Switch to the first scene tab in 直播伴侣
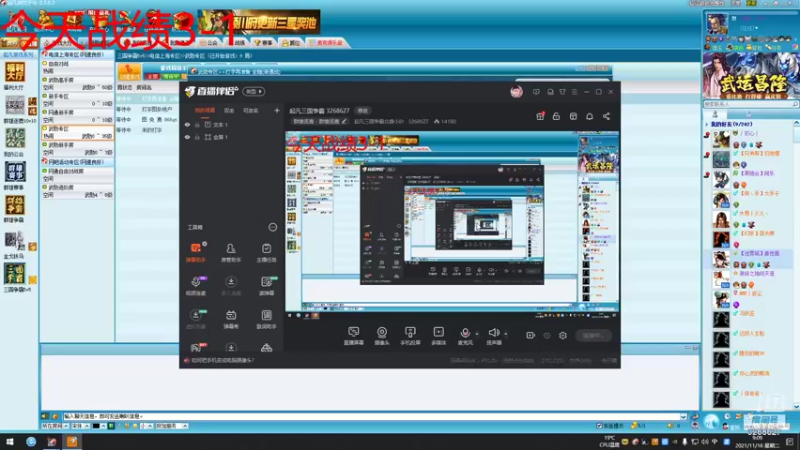800x450 pixels. coord(205,110)
